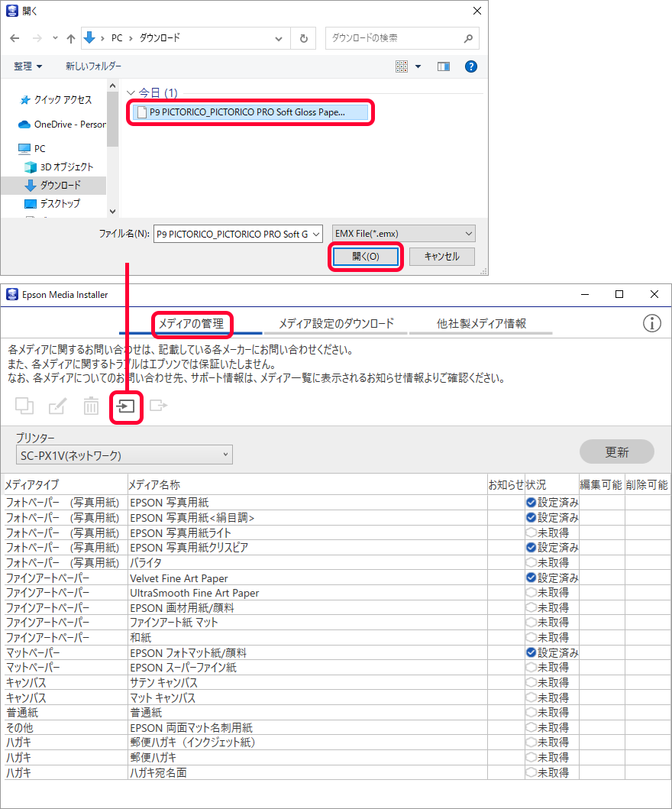Click the blue help question mark icon
Image resolution: width=672 pixels, height=809 pixels.
point(471,66)
